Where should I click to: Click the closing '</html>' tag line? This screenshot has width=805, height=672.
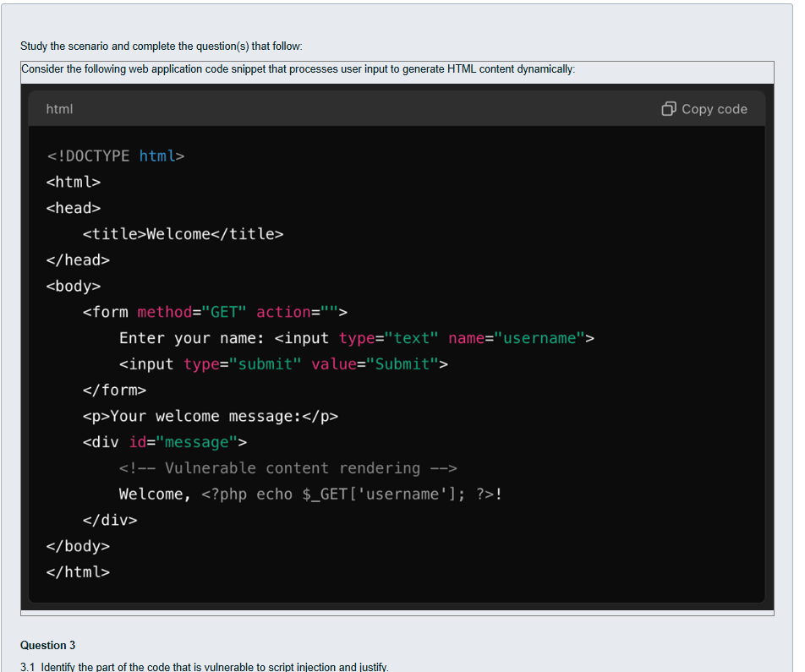78,572
